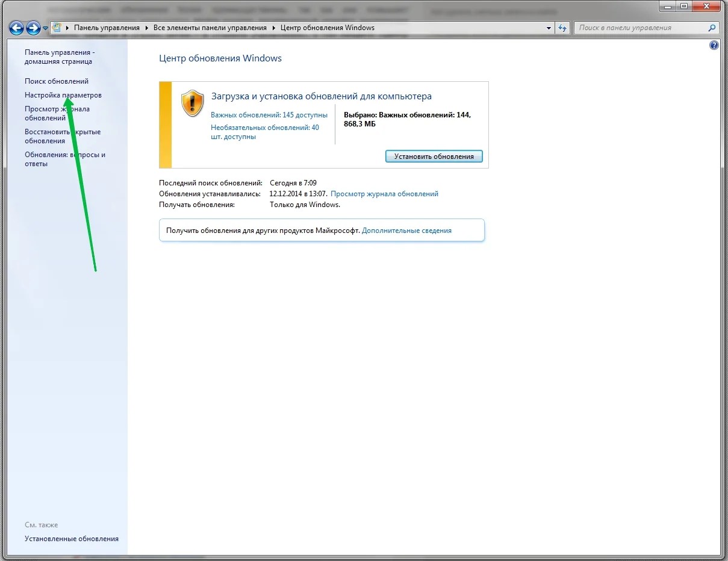
Task: Close the Windows Update window
Action: 706,5
